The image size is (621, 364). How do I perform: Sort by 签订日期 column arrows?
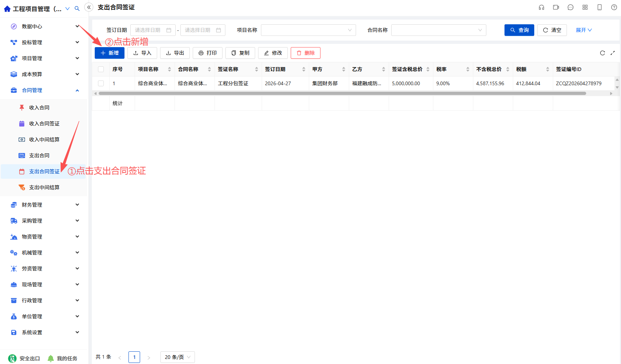click(x=304, y=69)
